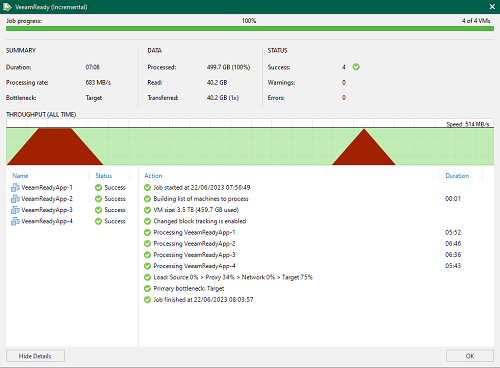Select 'Processing VeeamReadyApp-4' log line
500x368 pixels.
[x=194, y=266]
